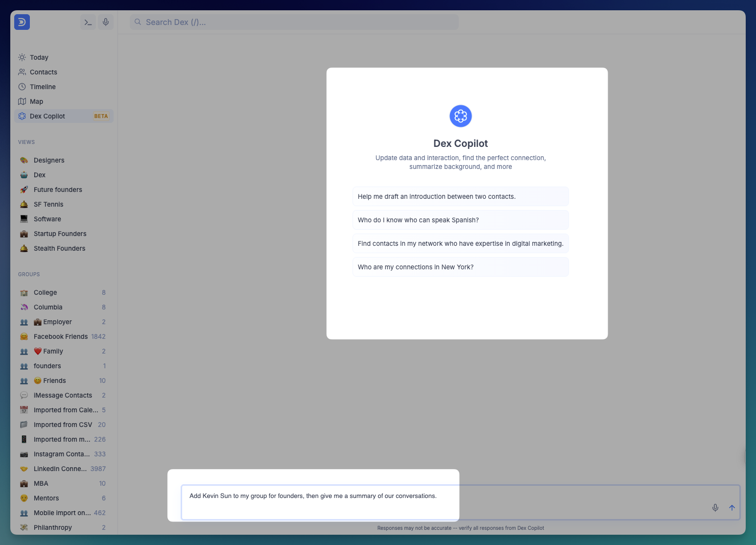This screenshot has height=545, width=756.
Task: Open Today via sun icon
Action: pyautogui.click(x=22, y=57)
